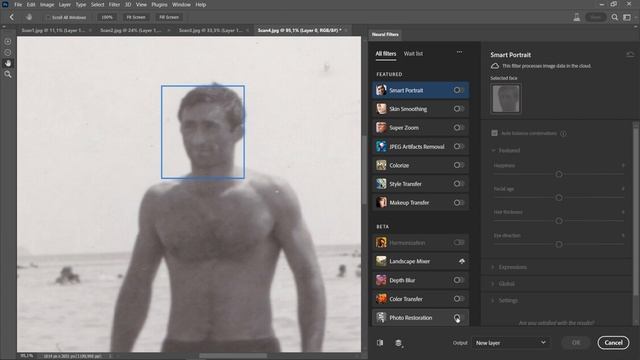Select the Hand tool in the left toolbar

tap(8, 63)
